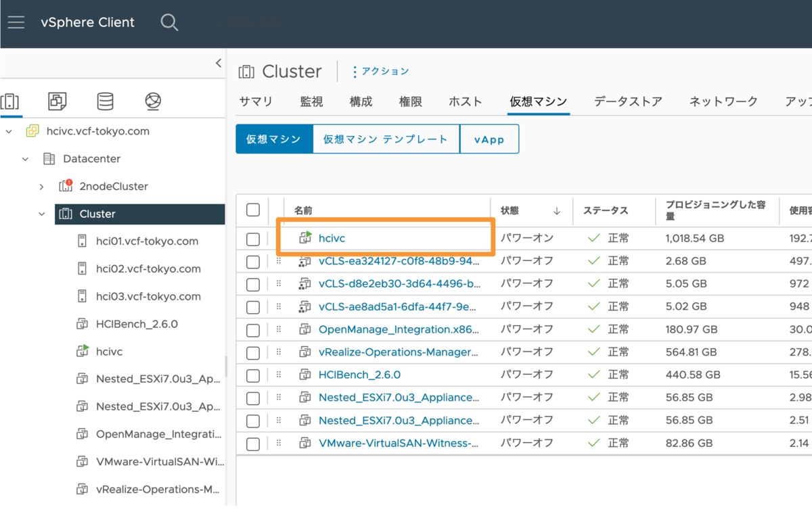This screenshot has width=812, height=522.
Task: Open the ネットワーク tab
Action: [x=723, y=101]
